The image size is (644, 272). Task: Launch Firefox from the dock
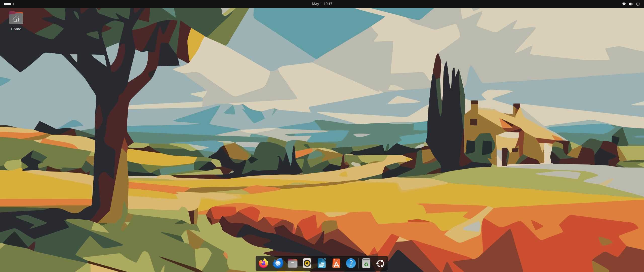point(263,263)
